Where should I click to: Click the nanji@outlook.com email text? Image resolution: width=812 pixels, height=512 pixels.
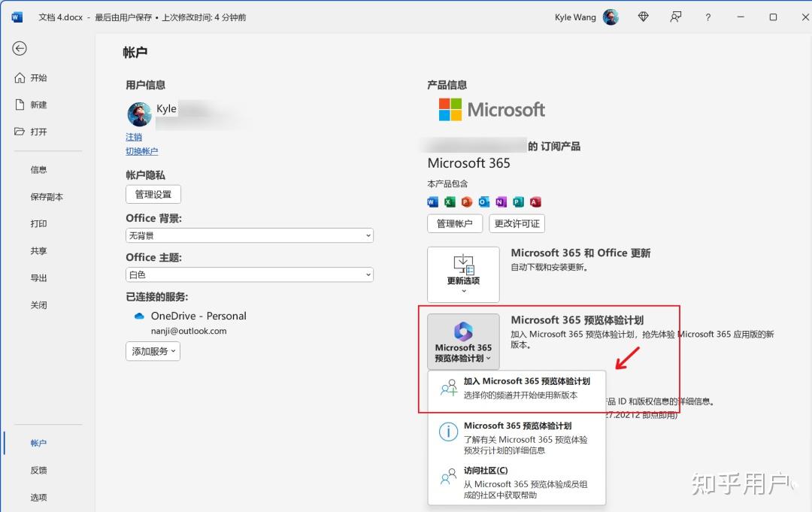coord(189,331)
